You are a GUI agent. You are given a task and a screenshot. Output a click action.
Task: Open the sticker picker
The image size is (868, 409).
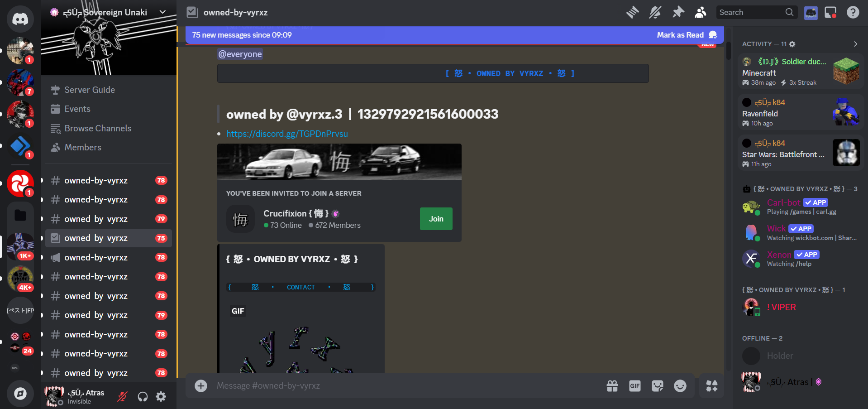[x=657, y=386]
